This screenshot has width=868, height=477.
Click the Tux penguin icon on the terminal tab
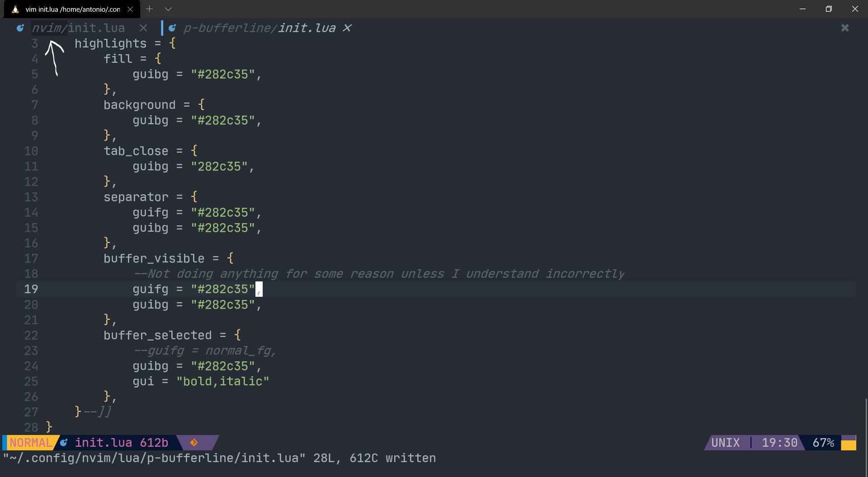[14, 9]
